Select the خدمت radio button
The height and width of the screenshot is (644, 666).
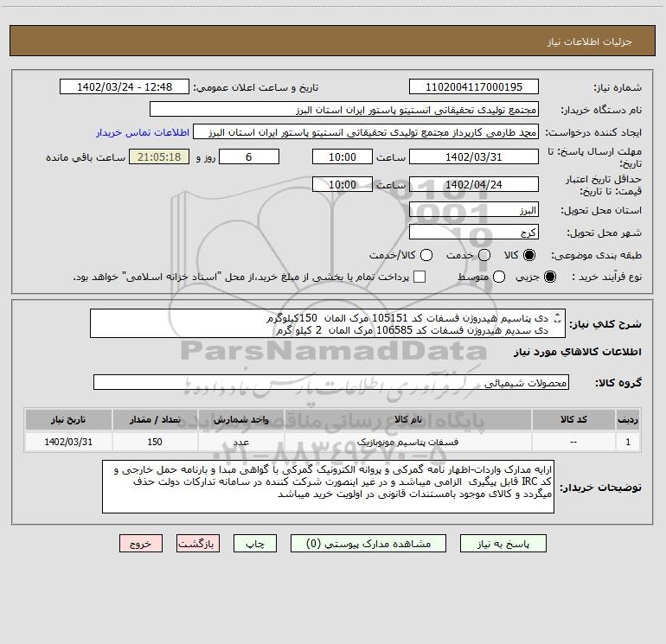[484, 255]
